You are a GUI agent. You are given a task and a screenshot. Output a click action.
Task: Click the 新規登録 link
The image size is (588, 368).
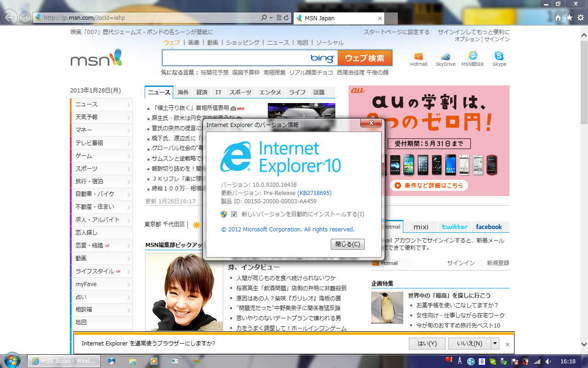click(498, 263)
